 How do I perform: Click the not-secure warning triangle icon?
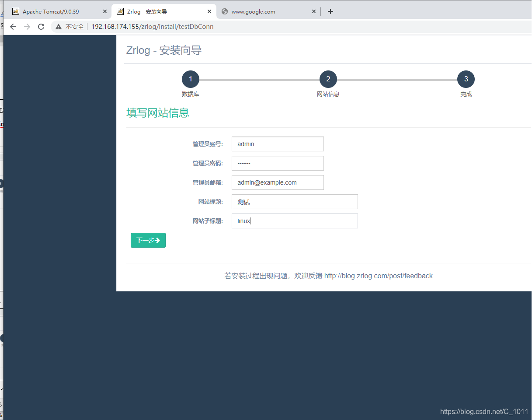(59, 27)
